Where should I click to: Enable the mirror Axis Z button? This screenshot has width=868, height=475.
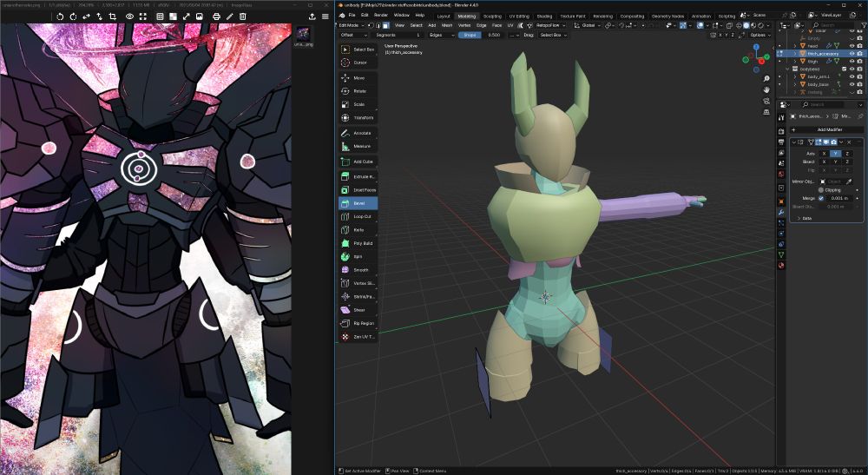[x=847, y=154]
